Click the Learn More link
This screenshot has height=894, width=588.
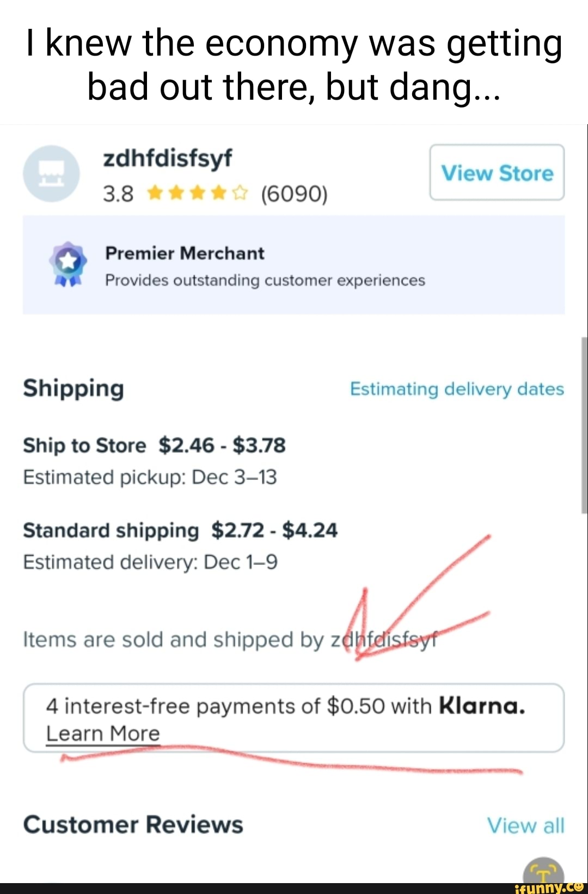coord(103,733)
